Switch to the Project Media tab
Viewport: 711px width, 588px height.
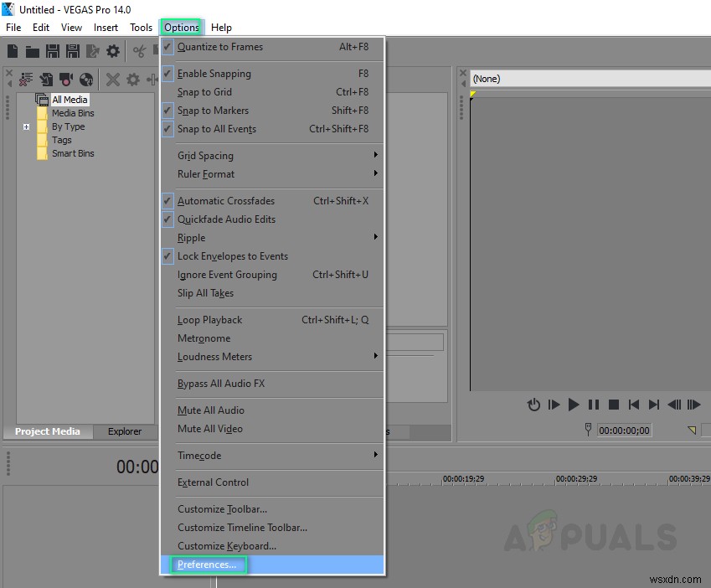pyautogui.click(x=48, y=431)
